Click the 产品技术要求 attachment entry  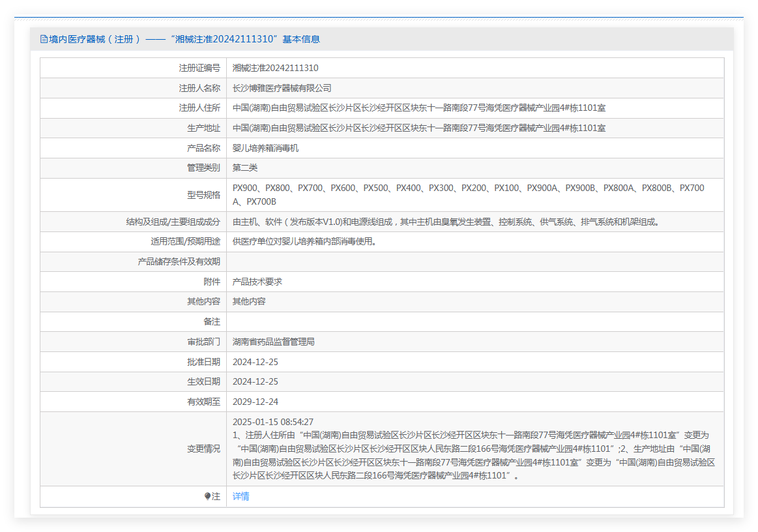(x=257, y=282)
